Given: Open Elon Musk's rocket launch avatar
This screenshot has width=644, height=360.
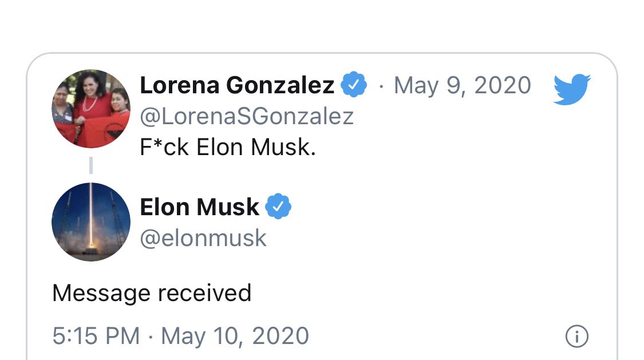Looking at the screenshot, I should click(91, 221).
